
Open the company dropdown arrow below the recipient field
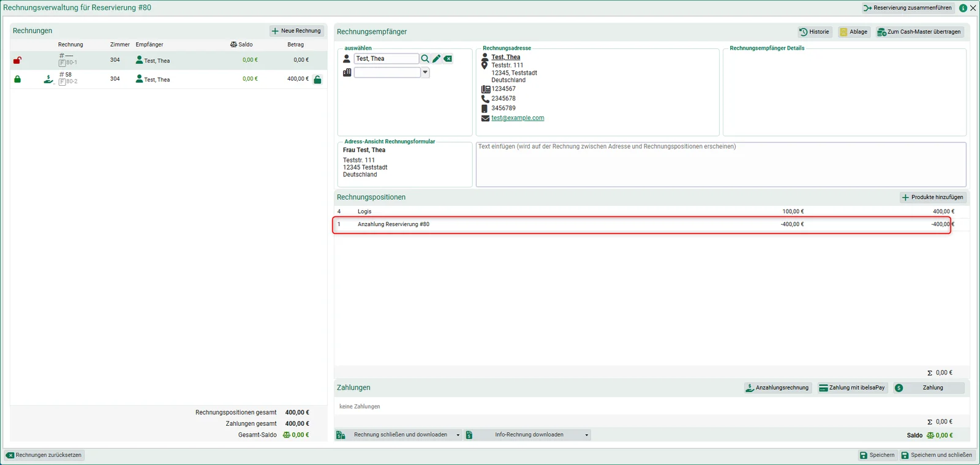click(x=425, y=72)
